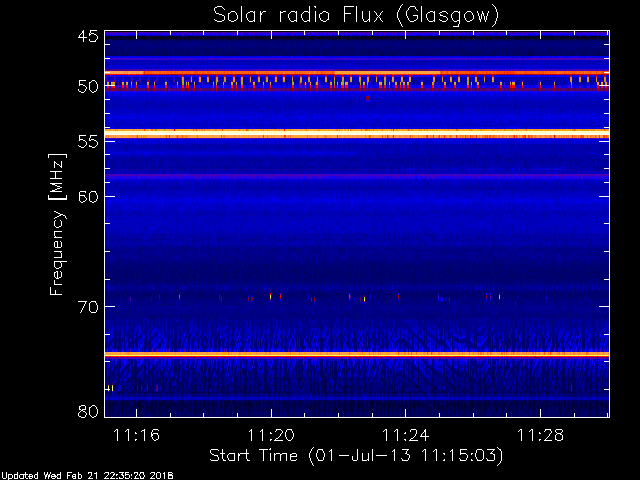Click the "Solar radio Flux (Glasgow)" title

pyautogui.click(x=355, y=16)
